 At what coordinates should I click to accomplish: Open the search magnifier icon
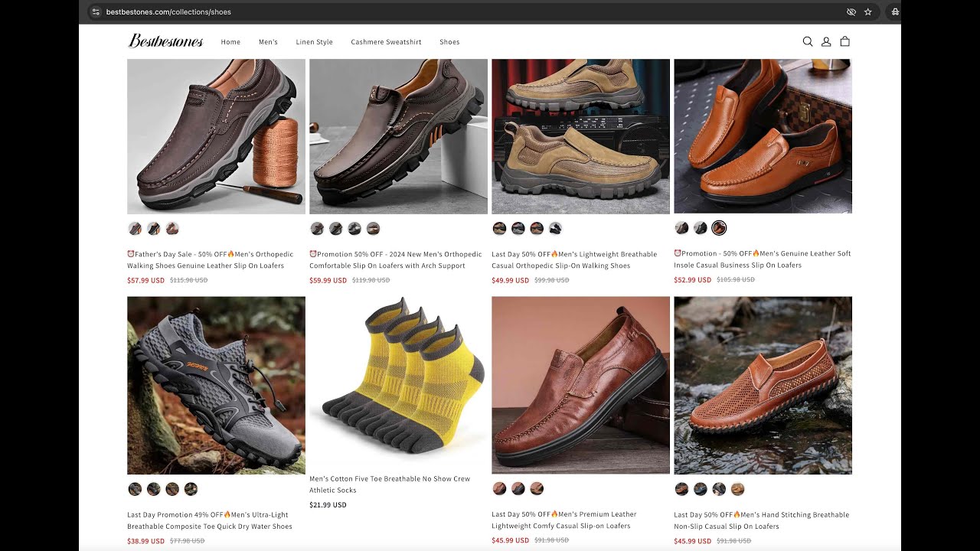(x=808, y=42)
